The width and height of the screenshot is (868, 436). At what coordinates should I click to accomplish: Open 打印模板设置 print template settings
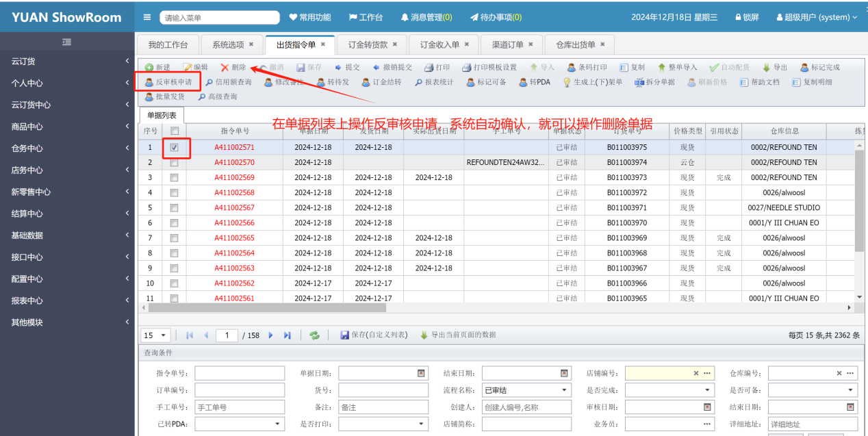(489, 67)
